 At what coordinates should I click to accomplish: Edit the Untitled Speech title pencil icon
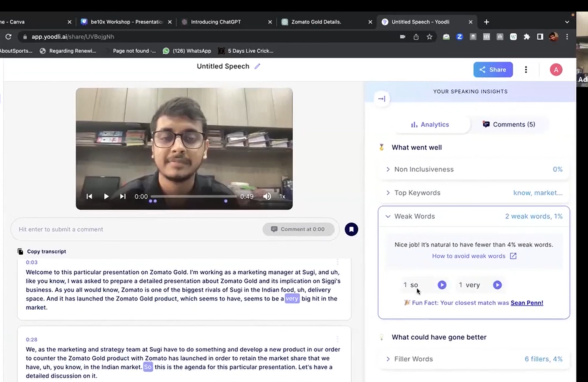(257, 66)
